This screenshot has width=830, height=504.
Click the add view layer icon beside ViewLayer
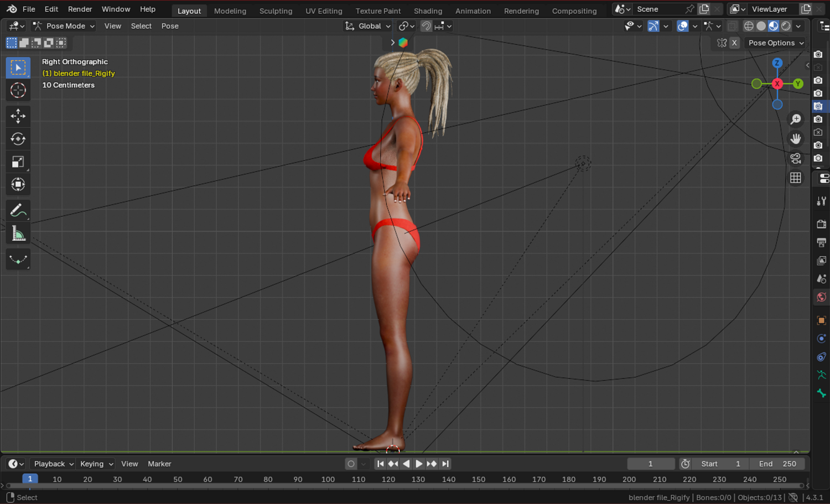(x=806, y=9)
